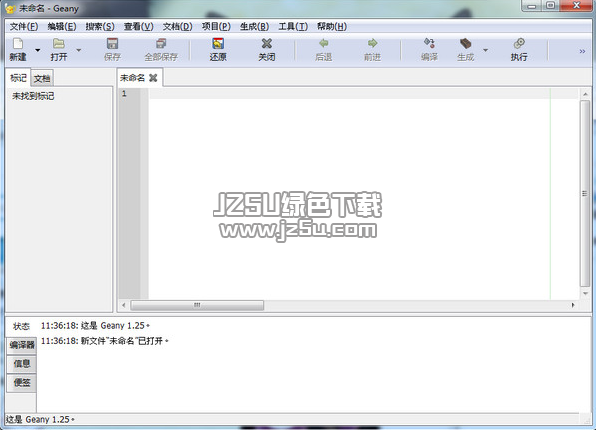596x430 pixels.
Task: Click the Compile (编译) toolbar icon
Action: click(429, 43)
